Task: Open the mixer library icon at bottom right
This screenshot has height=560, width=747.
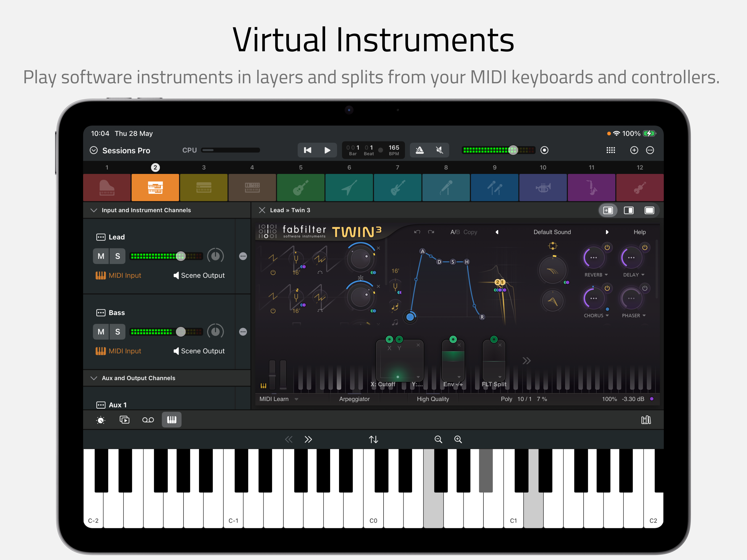Action: pyautogui.click(x=646, y=419)
